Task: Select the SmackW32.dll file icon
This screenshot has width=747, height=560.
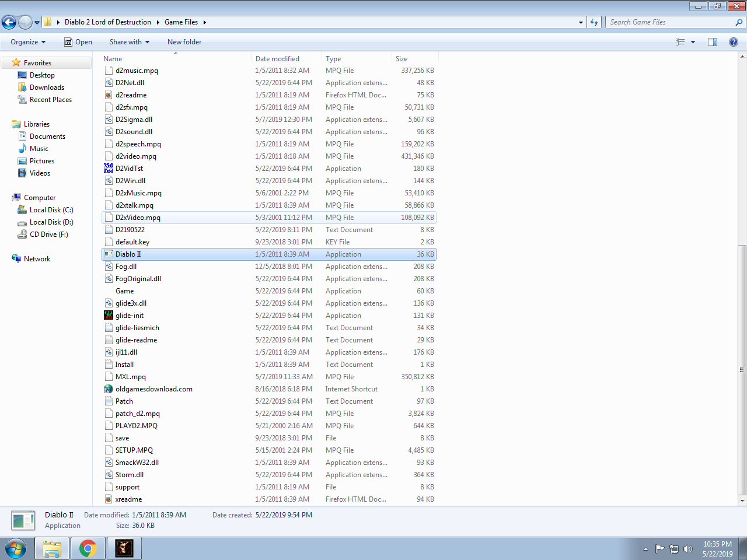Action: [109, 463]
